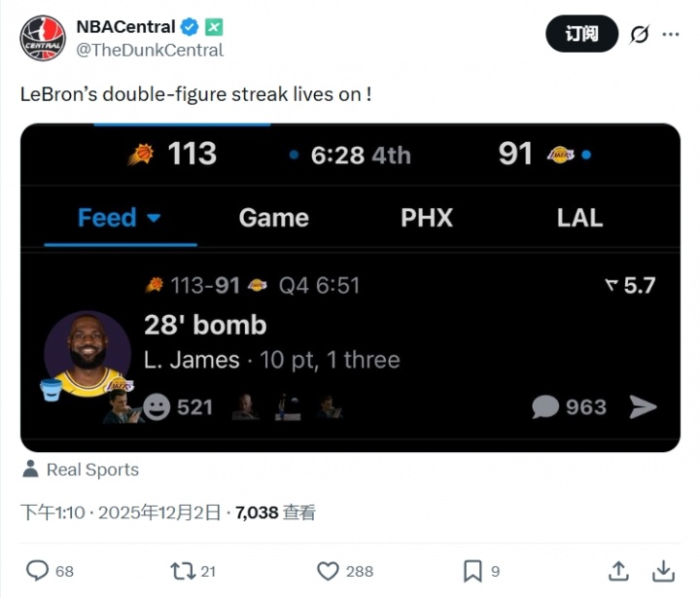This screenshot has width=700, height=598.
Task: Repost the tweet with retweet icon
Action: [x=182, y=571]
